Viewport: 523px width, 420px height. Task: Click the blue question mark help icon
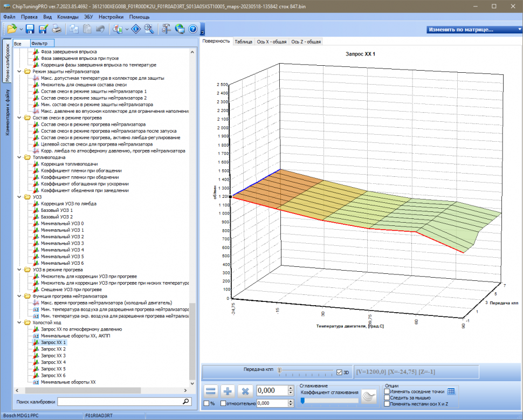pos(192,29)
